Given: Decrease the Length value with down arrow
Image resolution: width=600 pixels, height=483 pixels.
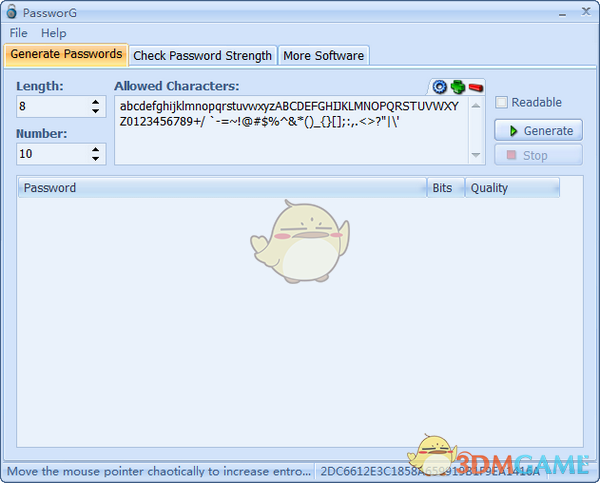Looking at the screenshot, I should click(x=96, y=111).
